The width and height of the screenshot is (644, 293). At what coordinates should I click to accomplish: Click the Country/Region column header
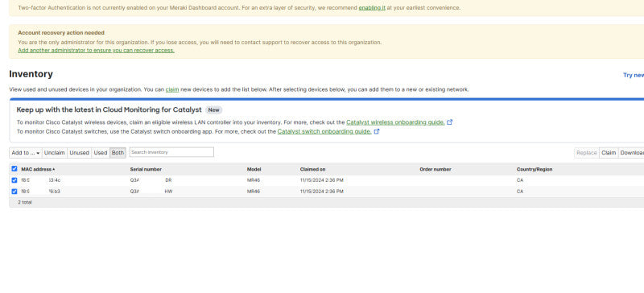(x=535, y=169)
